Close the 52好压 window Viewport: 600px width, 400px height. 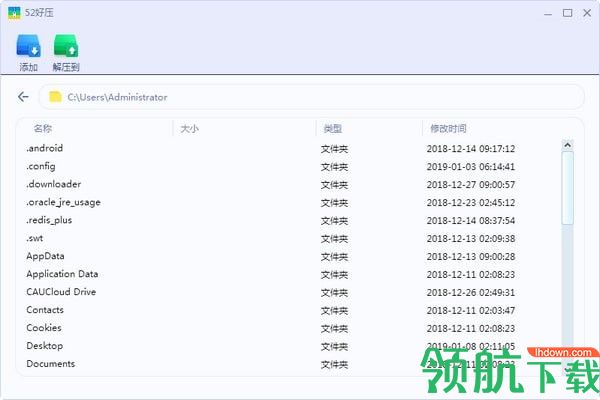pyautogui.click(x=587, y=13)
